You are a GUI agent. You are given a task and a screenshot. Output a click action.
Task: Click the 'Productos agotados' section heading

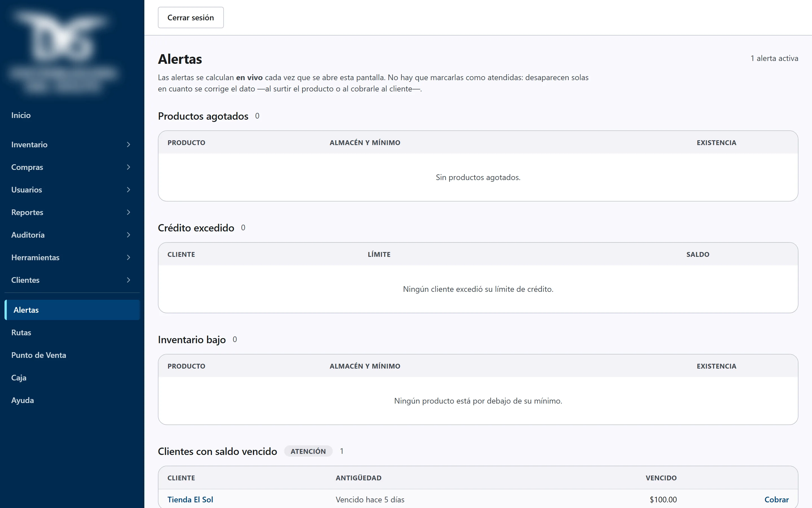pyautogui.click(x=203, y=116)
